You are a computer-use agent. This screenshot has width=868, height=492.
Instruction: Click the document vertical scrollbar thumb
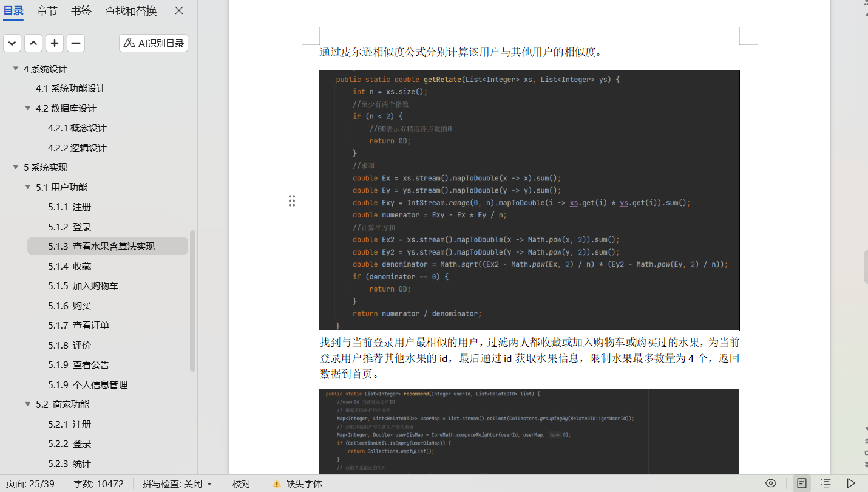click(x=866, y=267)
